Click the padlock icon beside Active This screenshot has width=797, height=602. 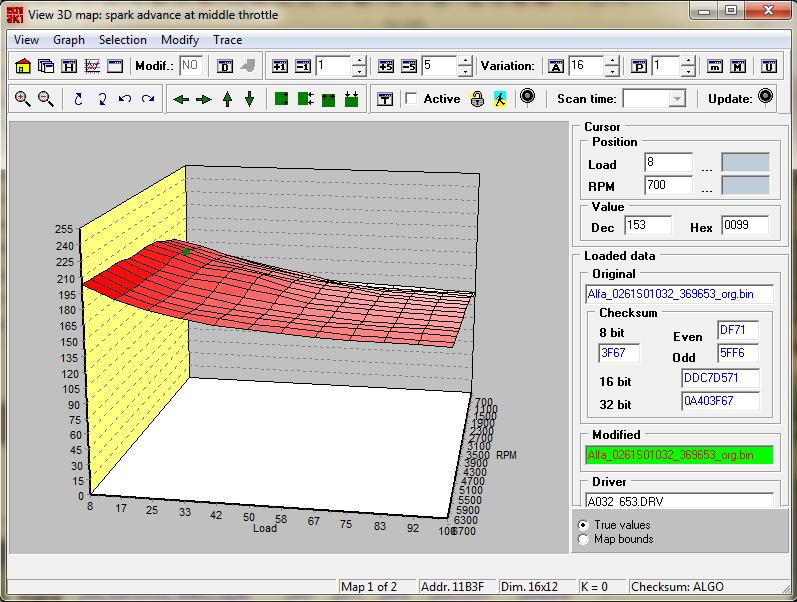[477, 98]
